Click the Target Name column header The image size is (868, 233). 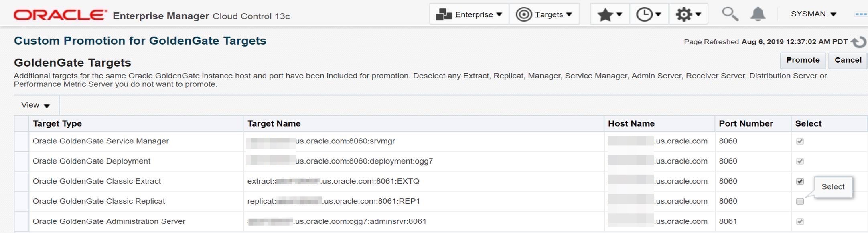(274, 124)
